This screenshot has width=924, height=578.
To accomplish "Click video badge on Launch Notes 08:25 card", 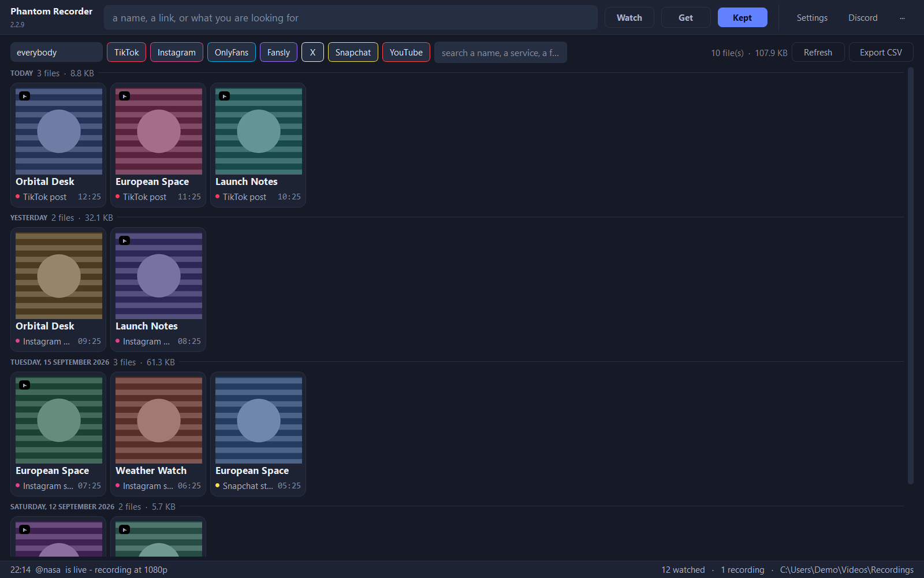I will [124, 240].
